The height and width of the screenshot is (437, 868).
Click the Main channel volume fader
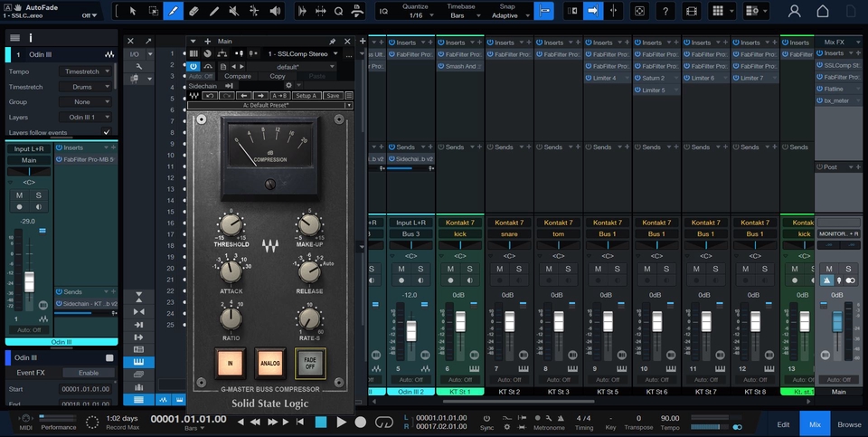tap(837, 322)
